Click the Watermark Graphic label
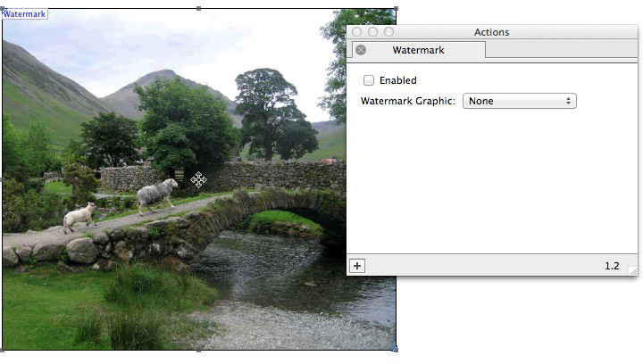Image resolution: width=643 pixels, height=364 pixels. [407, 101]
